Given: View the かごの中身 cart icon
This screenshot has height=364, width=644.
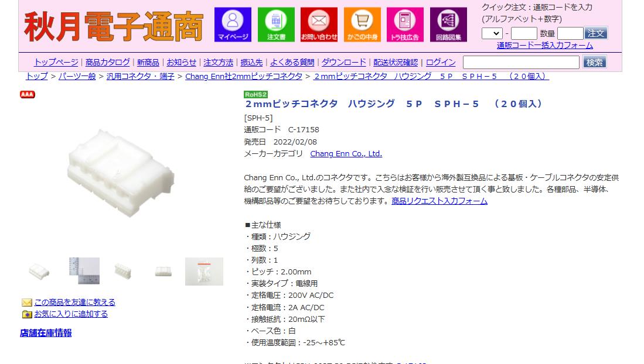Looking at the screenshot, I should [362, 25].
